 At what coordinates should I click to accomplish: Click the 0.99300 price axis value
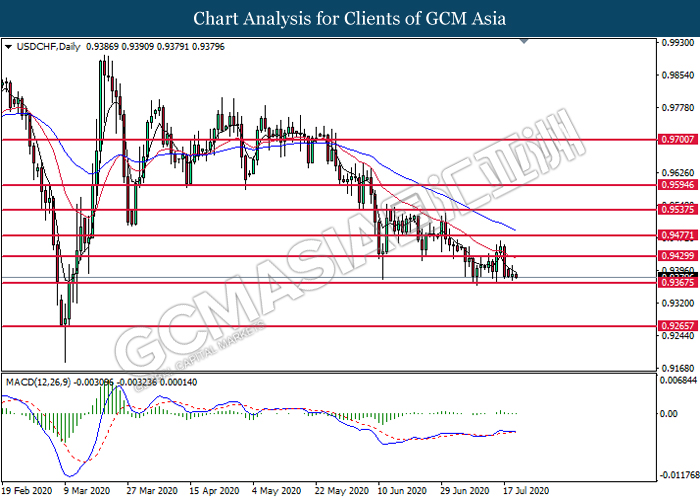click(678, 43)
